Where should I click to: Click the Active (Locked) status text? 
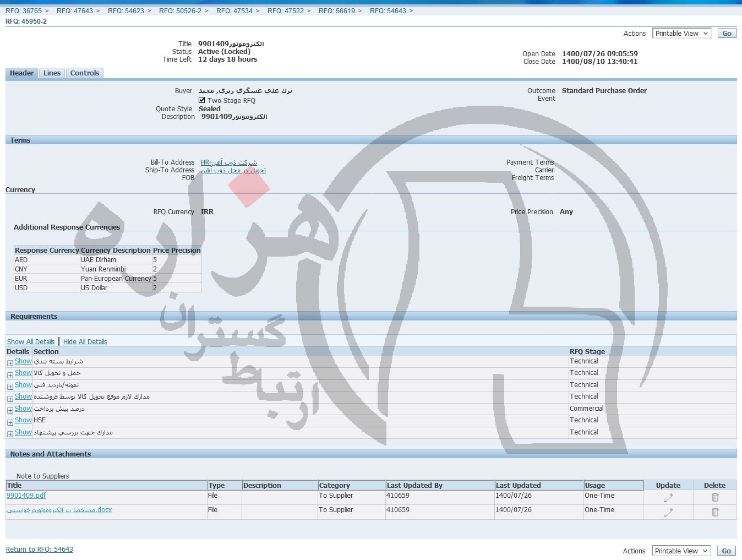point(224,52)
